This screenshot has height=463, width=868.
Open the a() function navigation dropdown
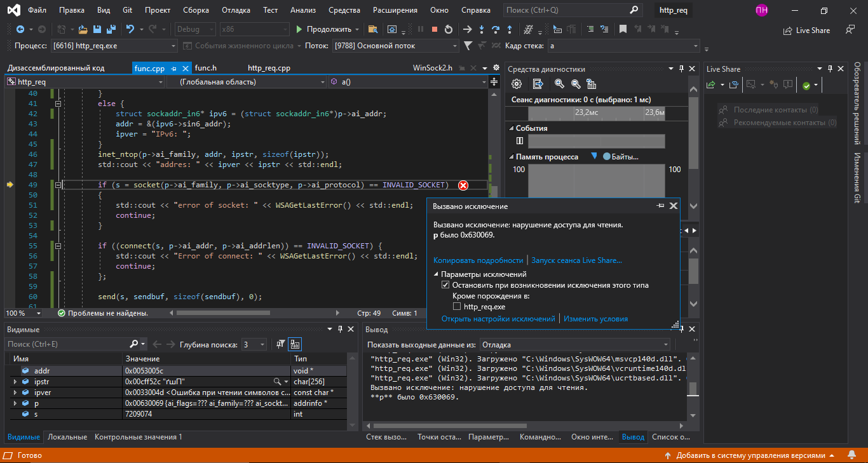coord(408,82)
